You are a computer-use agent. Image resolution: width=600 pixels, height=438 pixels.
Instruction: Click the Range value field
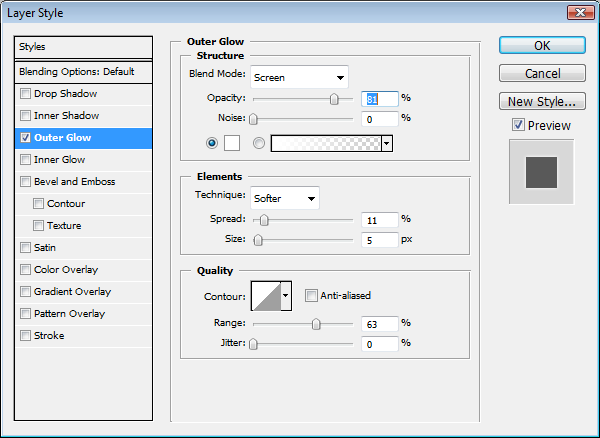click(x=380, y=324)
